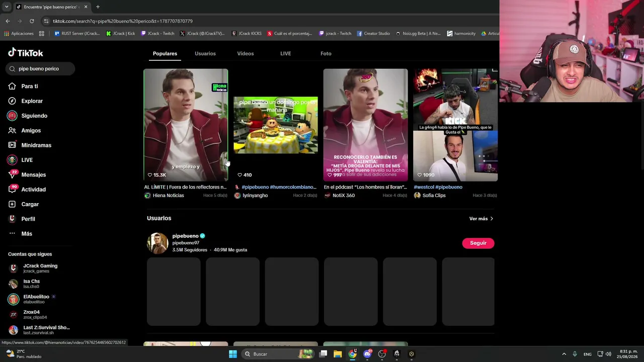Follow pipebueno with the Seguir button
This screenshot has width=644, height=362.
[x=478, y=243]
